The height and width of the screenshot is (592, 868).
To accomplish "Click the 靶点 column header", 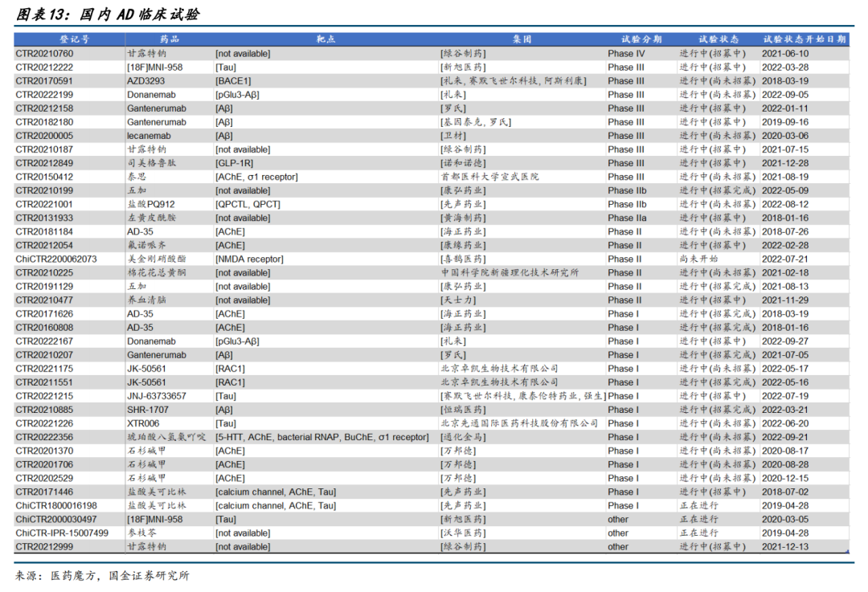I will (325, 39).
